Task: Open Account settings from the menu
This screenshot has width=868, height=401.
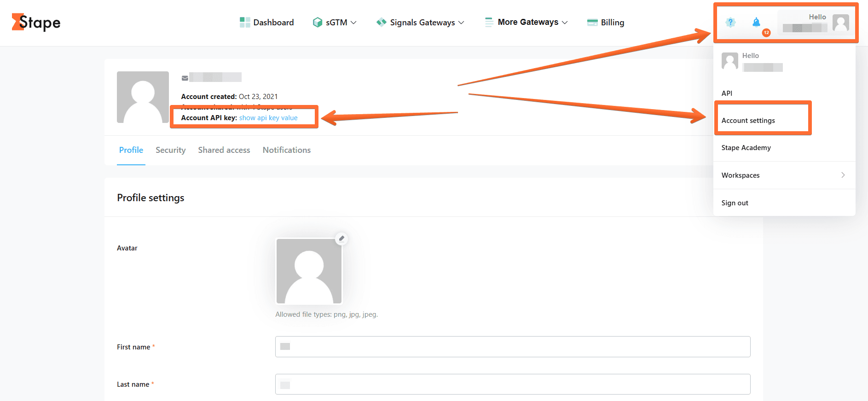Action: (748, 120)
